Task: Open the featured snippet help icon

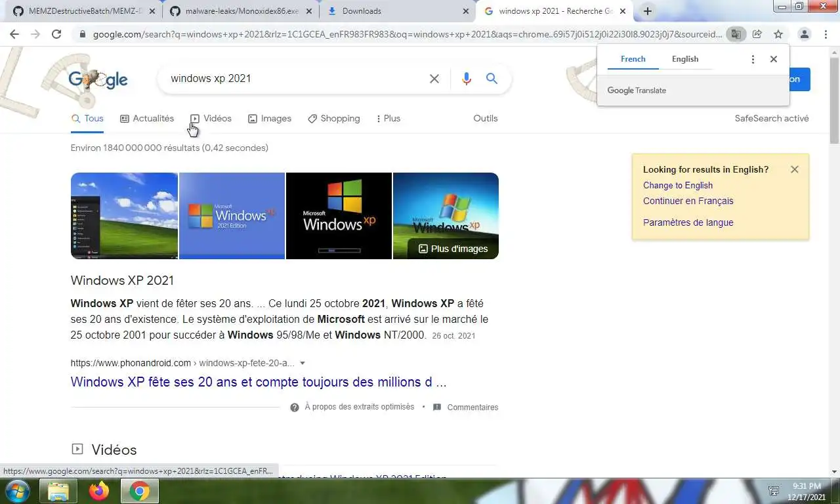Action: (x=295, y=408)
